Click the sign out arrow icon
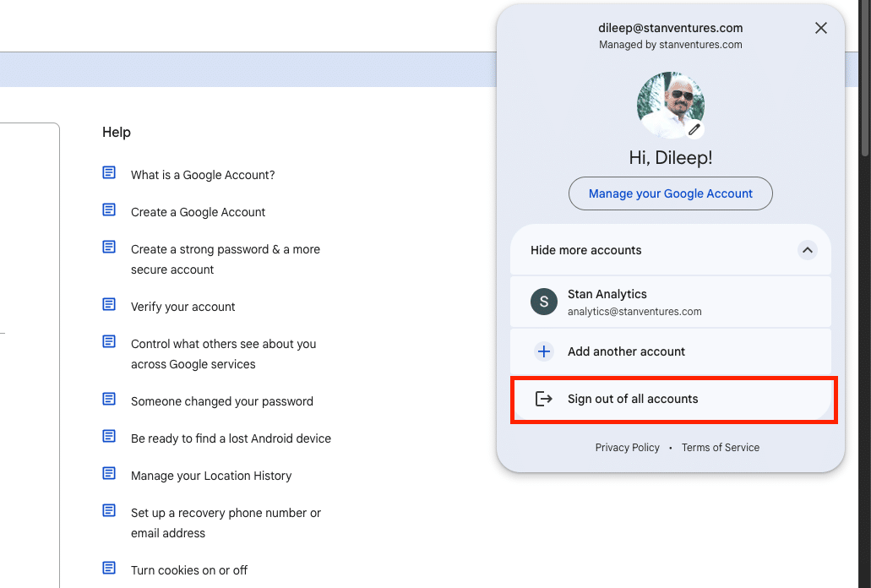This screenshot has height=588, width=871. [543, 399]
